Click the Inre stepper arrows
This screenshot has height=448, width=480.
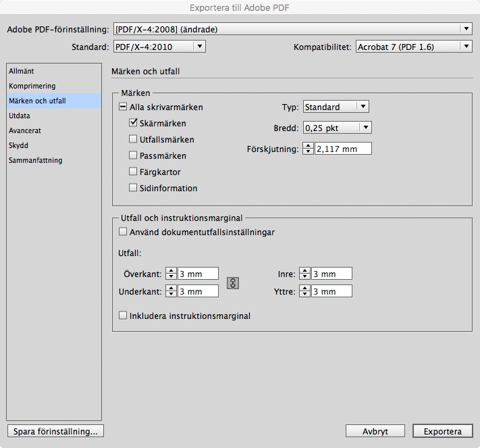(x=304, y=274)
